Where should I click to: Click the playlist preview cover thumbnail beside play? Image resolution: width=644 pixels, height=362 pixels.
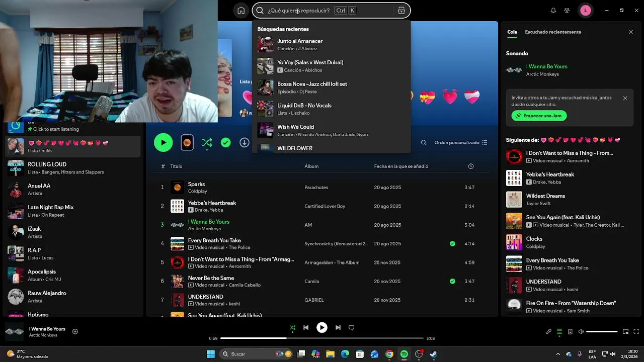click(x=187, y=143)
